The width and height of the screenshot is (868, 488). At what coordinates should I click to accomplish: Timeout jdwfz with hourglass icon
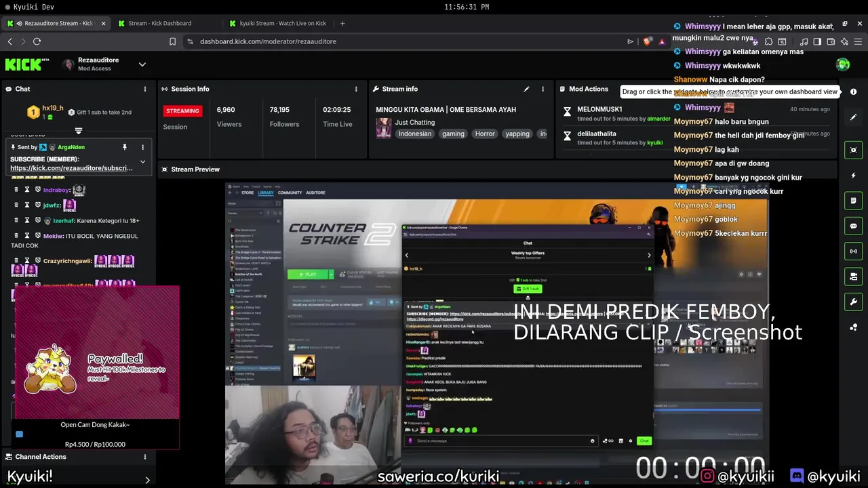(x=27, y=205)
